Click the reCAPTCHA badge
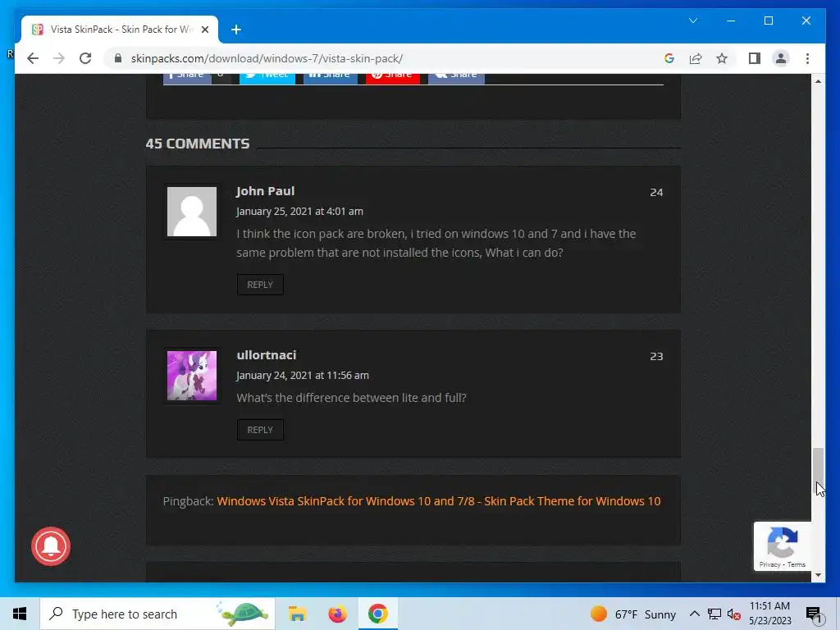Screen dimensions: 840x630 point(783,546)
